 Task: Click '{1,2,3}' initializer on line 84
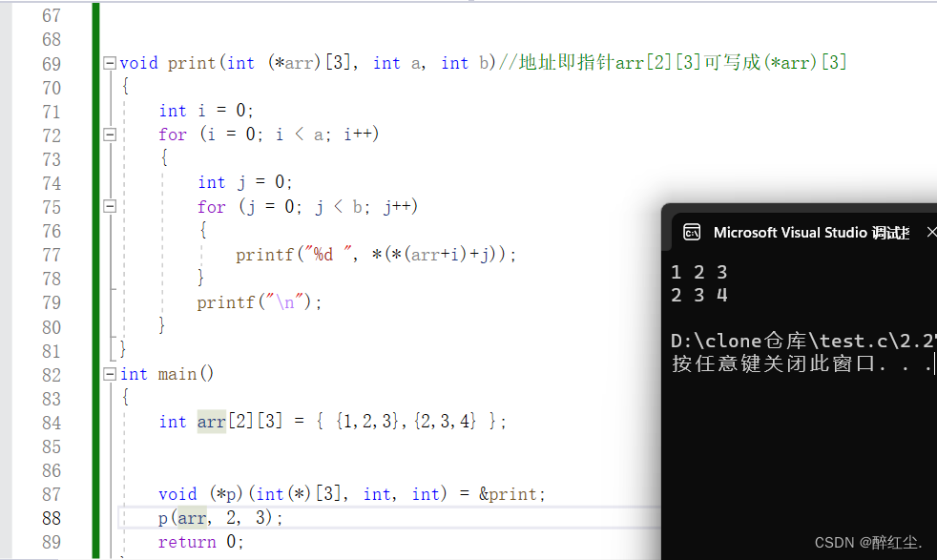click(367, 422)
